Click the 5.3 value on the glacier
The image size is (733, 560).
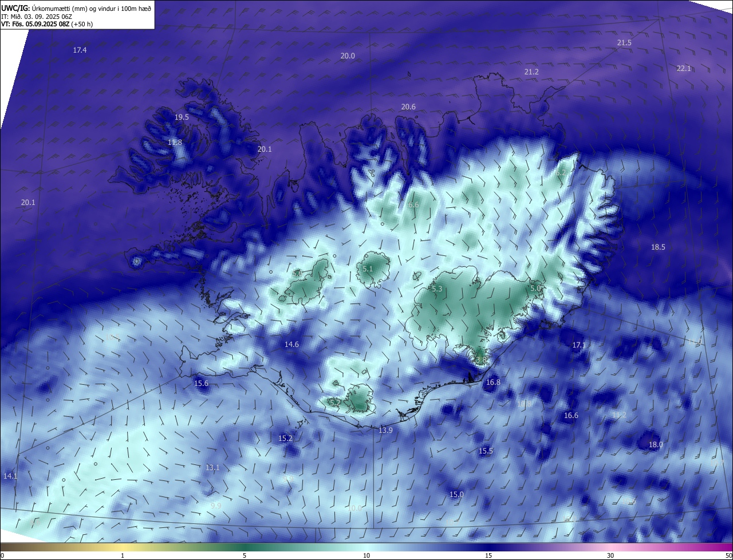[437, 290]
